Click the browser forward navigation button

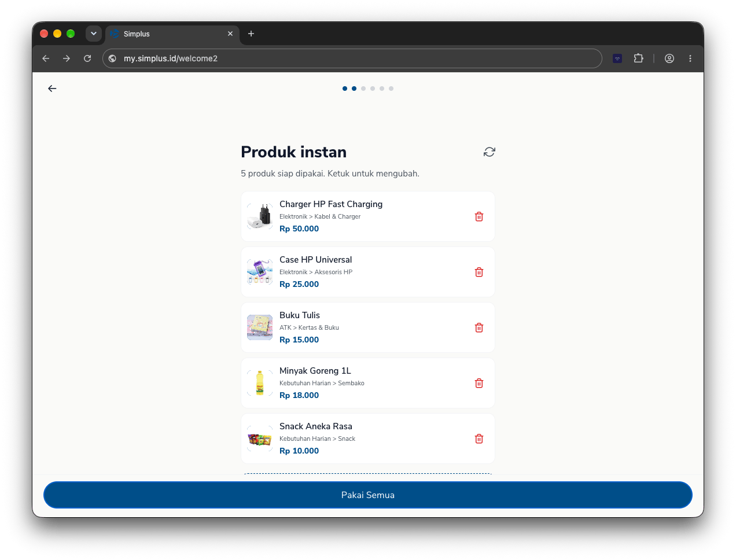click(67, 58)
